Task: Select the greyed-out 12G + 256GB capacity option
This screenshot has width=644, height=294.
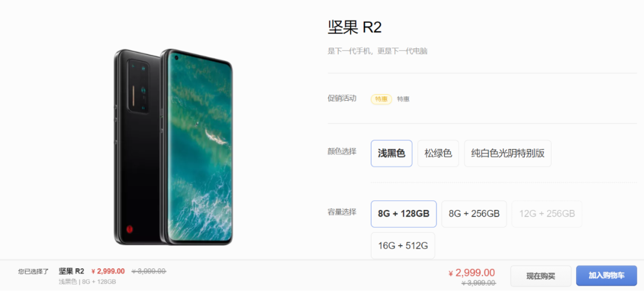Action: click(547, 214)
